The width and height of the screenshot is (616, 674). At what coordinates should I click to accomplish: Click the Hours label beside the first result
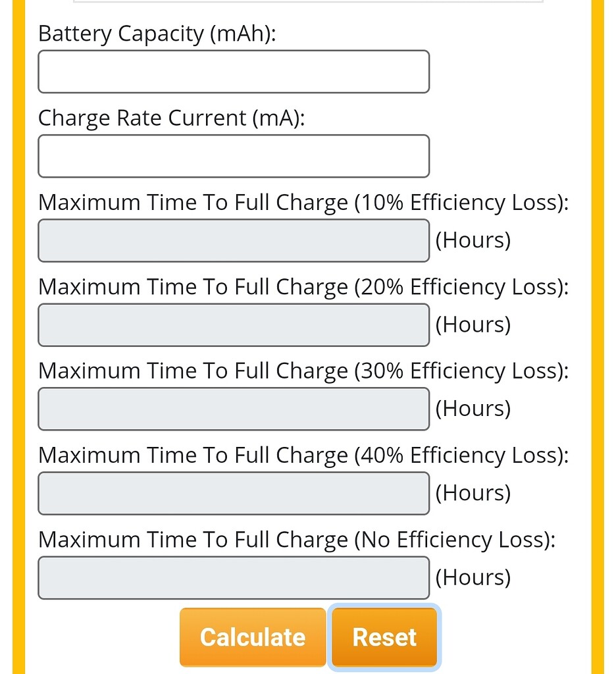(x=472, y=240)
